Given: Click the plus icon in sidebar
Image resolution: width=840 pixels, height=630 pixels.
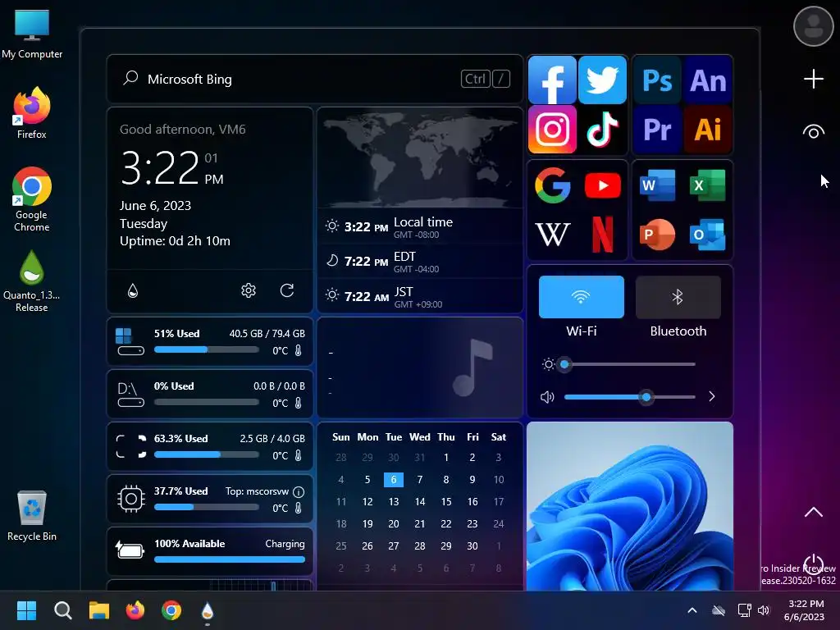Looking at the screenshot, I should coord(813,79).
